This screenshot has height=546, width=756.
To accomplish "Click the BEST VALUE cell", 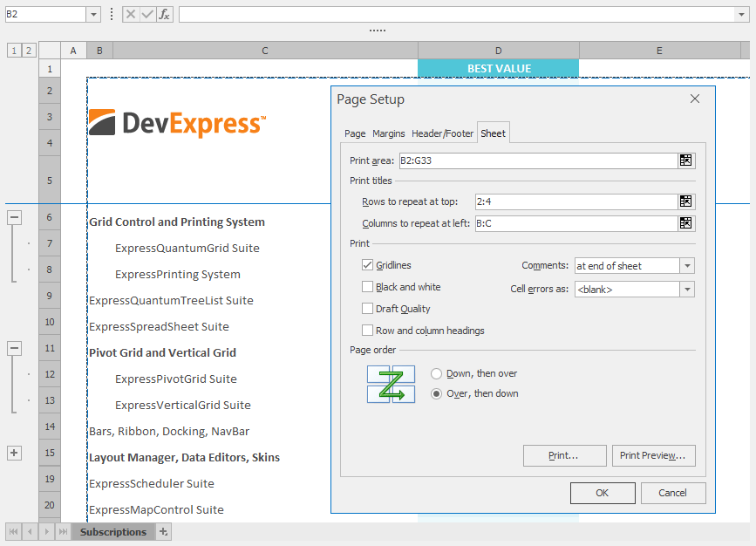I will (499, 69).
